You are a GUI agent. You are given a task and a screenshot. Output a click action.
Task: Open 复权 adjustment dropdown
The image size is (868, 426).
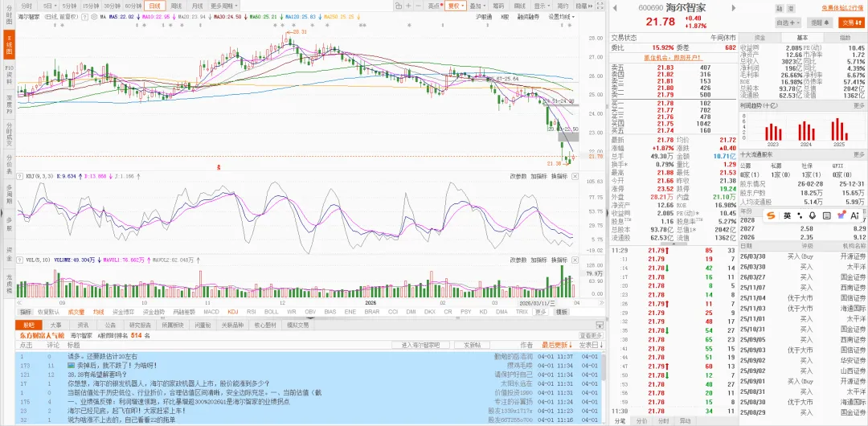tap(456, 6)
